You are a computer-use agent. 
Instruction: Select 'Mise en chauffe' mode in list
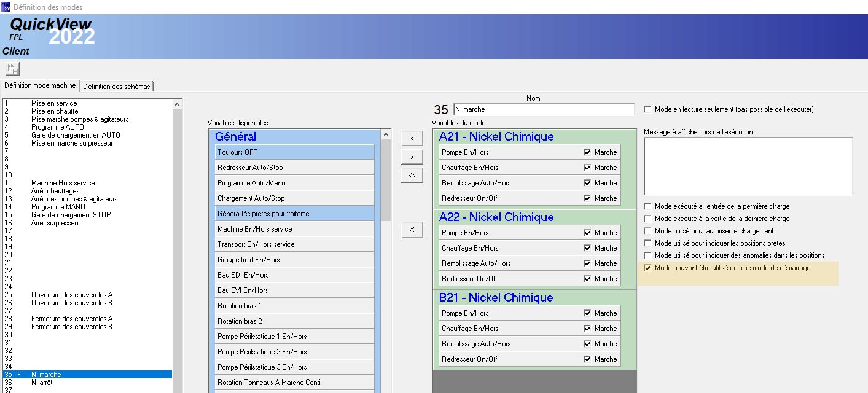pyautogui.click(x=55, y=111)
